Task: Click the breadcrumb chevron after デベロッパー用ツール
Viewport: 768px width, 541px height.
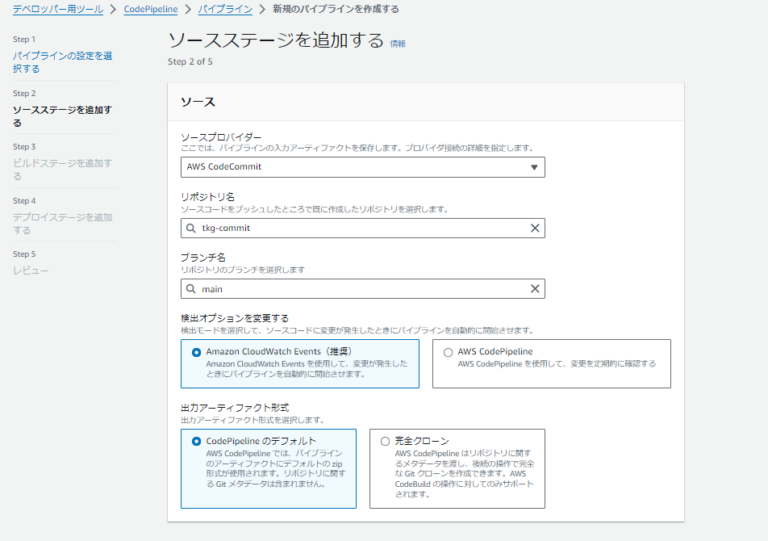Action: [113, 9]
